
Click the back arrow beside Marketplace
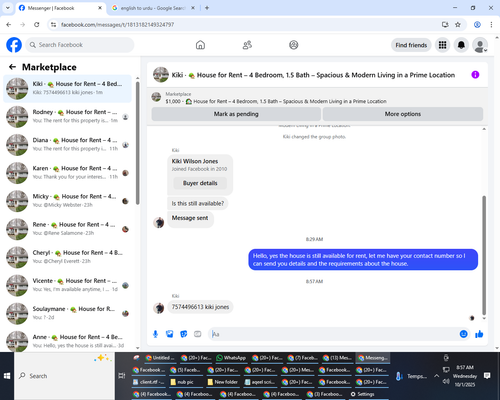(12, 67)
